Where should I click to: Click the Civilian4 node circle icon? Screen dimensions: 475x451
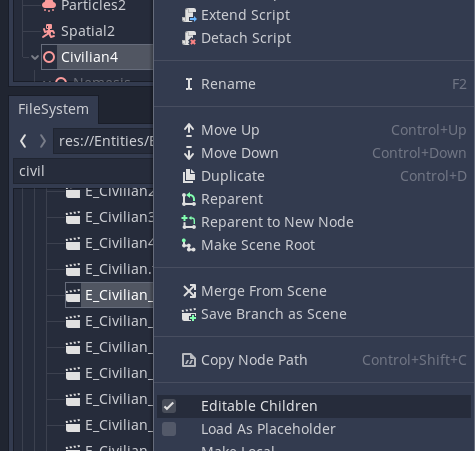click(x=49, y=57)
